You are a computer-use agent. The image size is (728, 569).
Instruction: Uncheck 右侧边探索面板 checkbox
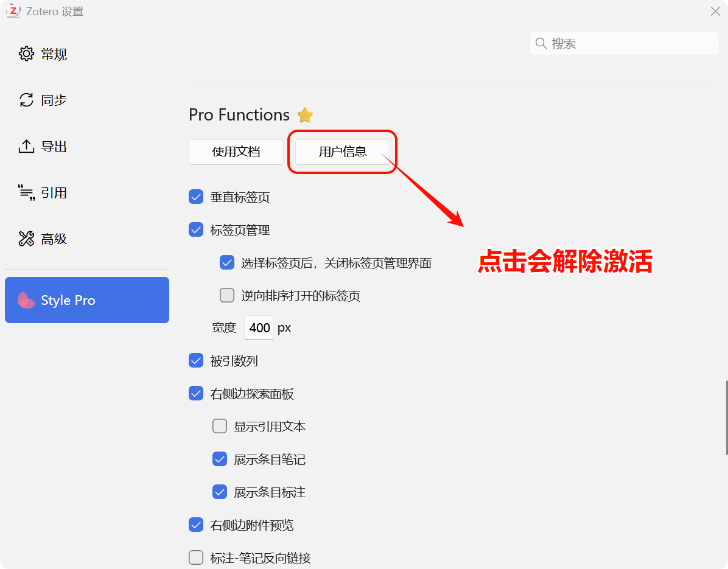click(x=196, y=394)
